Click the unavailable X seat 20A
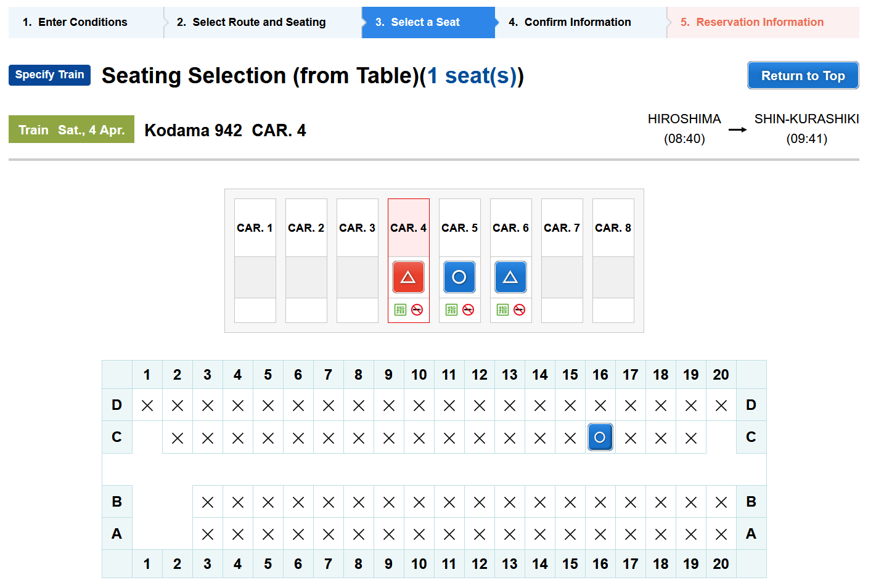The image size is (876, 588). 721,534
